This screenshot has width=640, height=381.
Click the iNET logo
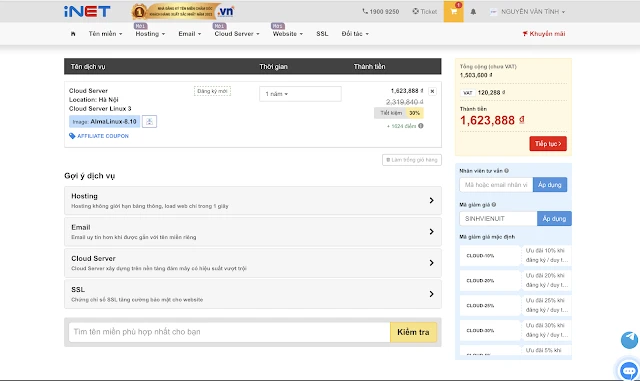click(x=87, y=11)
